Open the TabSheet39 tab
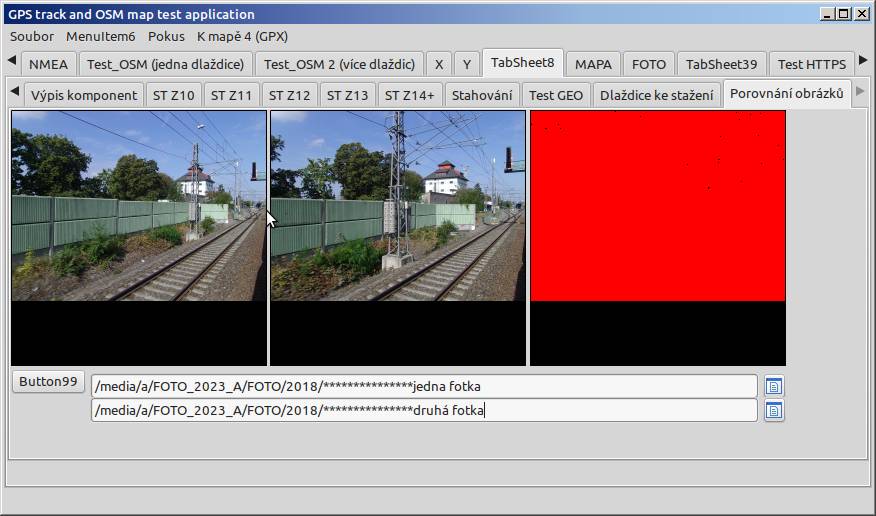876x516 pixels. [721, 64]
